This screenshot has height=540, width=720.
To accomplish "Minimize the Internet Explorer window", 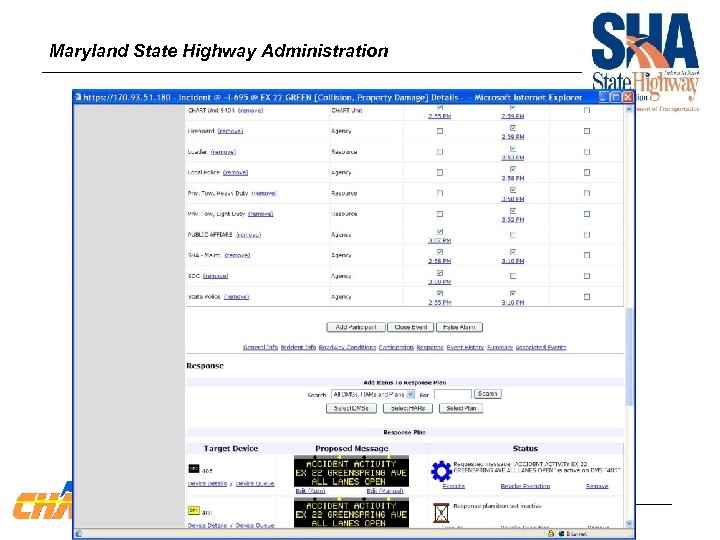I will pos(604,97).
